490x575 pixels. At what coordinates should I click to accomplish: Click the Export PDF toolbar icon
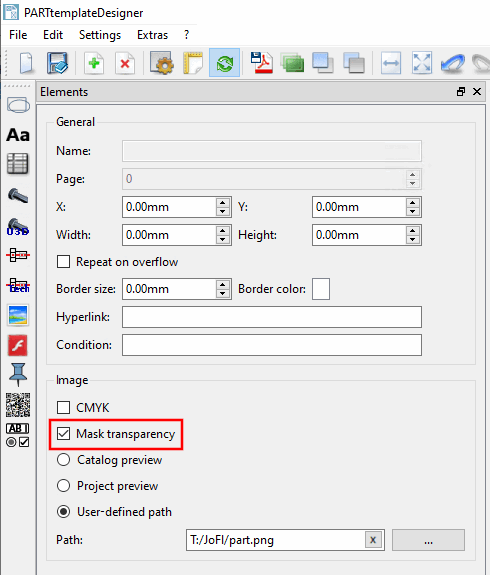262,63
